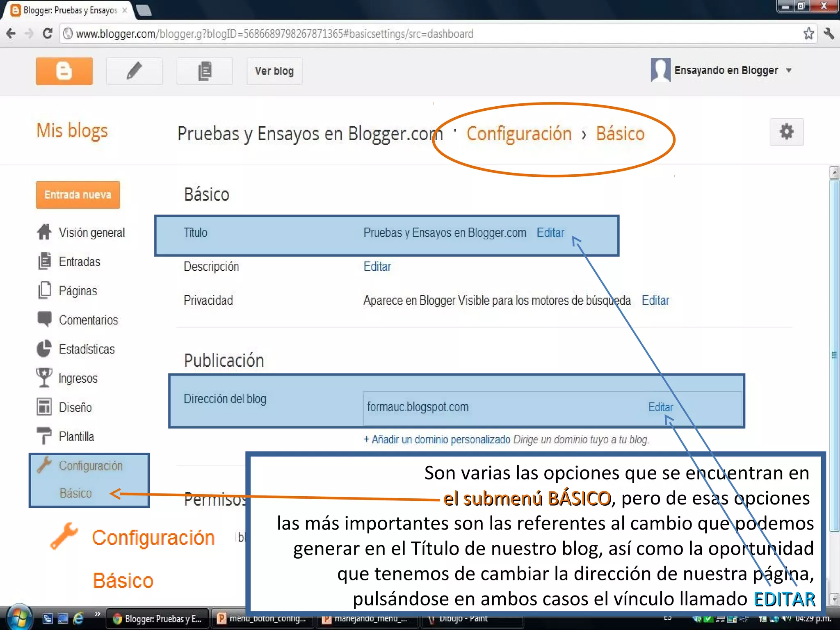This screenshot has width=840, height=630.
Task: Open Ingresos in the sidebar
Action: tap(78, 378)
